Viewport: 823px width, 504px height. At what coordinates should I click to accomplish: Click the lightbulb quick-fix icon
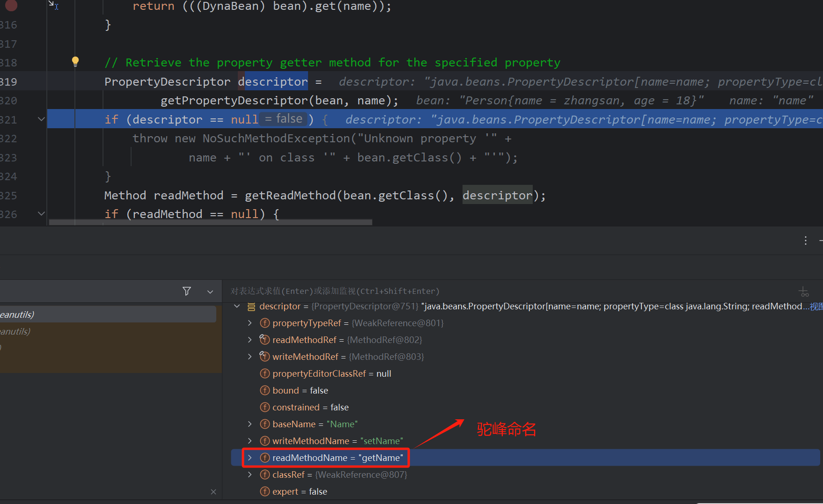coord(75,61)
